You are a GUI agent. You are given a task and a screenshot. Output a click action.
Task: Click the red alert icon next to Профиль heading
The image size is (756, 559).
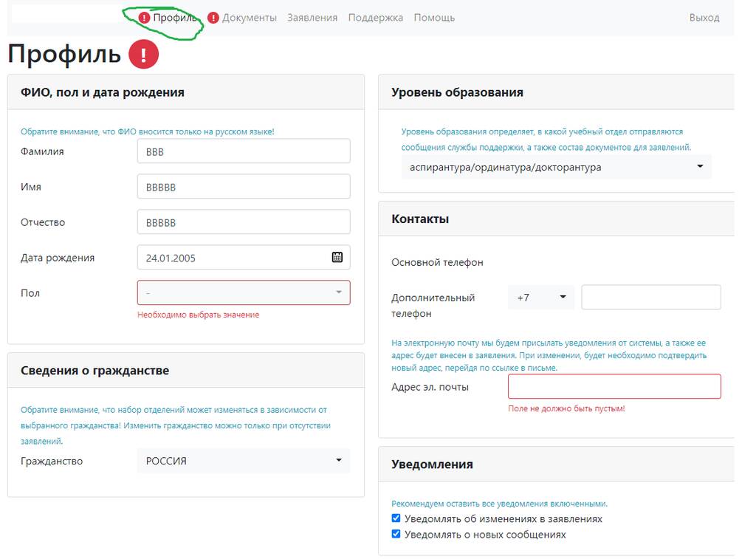(143, 54)
